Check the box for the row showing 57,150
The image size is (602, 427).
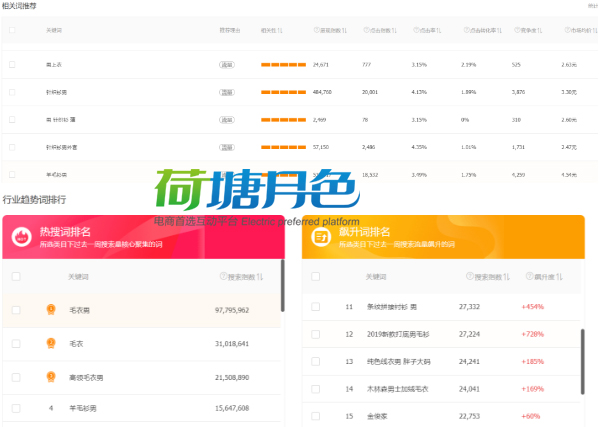[12, 147]
